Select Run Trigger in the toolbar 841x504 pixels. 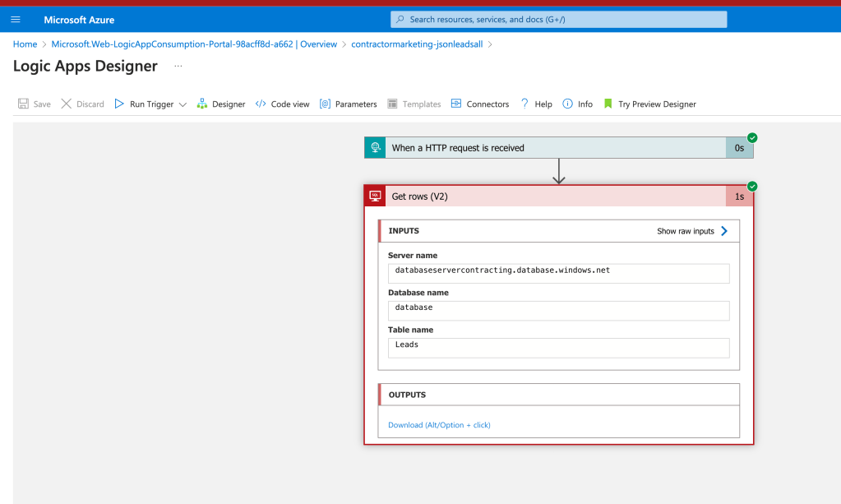(151, 104)
